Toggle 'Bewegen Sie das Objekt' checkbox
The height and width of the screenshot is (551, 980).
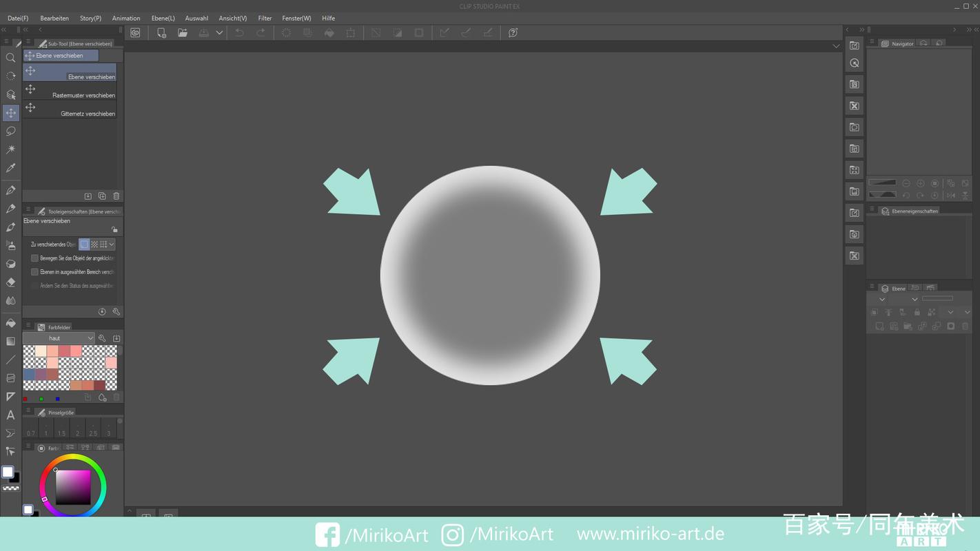tap(34, 258)
